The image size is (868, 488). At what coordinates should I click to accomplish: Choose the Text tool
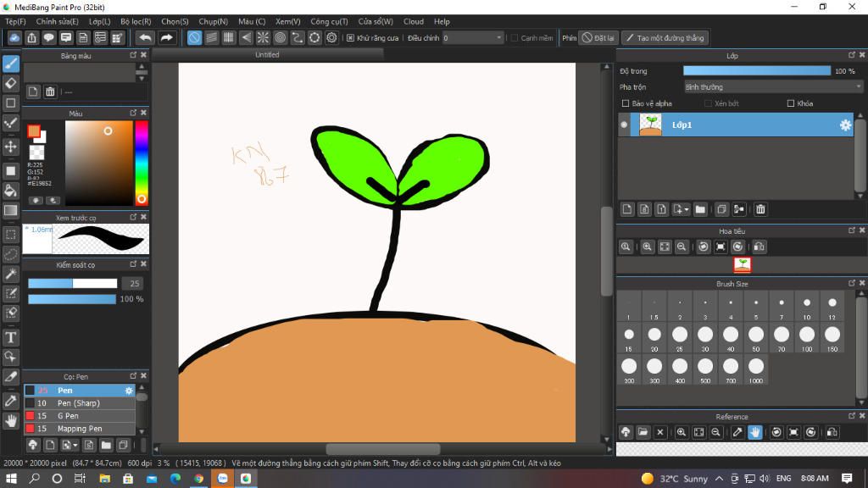[x=11, y=337]
